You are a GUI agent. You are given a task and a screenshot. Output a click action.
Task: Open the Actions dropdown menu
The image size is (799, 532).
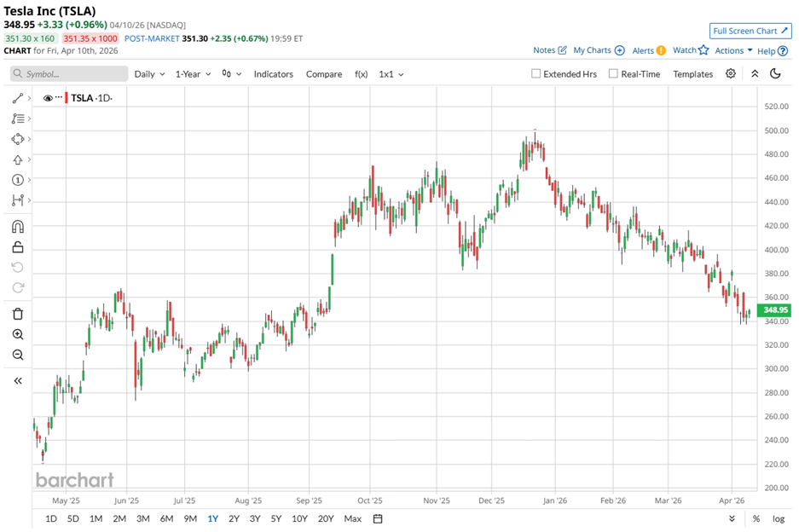pos(733,50)
